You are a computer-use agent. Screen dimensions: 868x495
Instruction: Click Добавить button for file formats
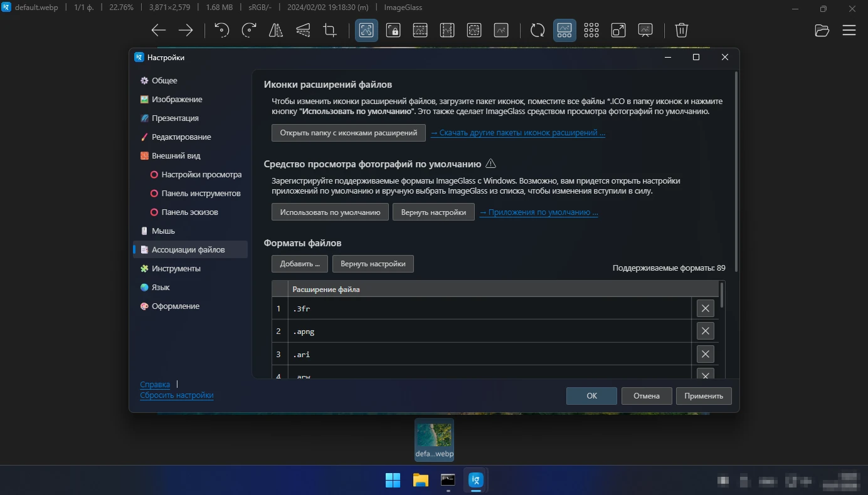(x=300, y=264)
